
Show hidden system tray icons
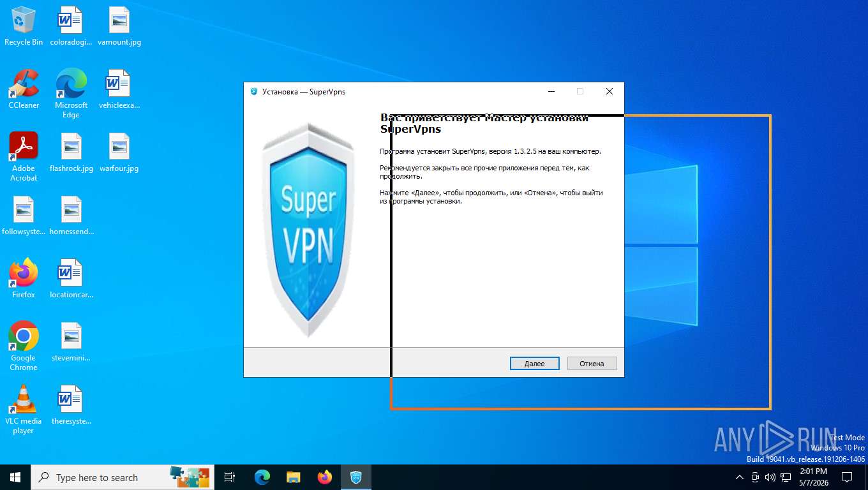pos(740,477)
